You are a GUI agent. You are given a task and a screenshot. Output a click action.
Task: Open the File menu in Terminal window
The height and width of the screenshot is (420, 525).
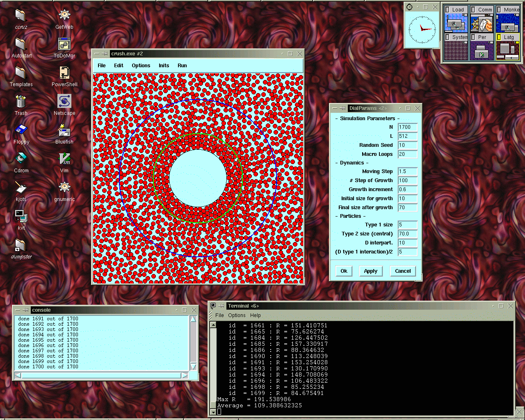coord(220,315)
